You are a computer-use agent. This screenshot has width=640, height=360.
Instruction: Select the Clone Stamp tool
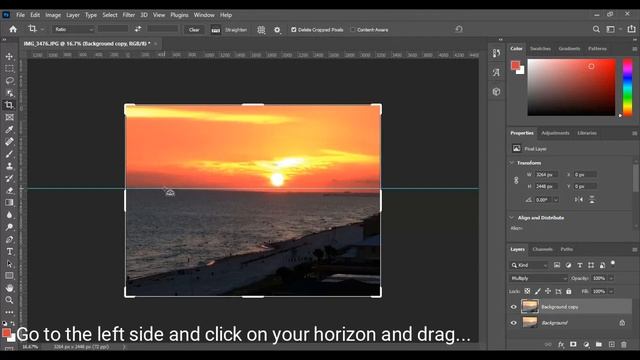[x=9, y=166]
